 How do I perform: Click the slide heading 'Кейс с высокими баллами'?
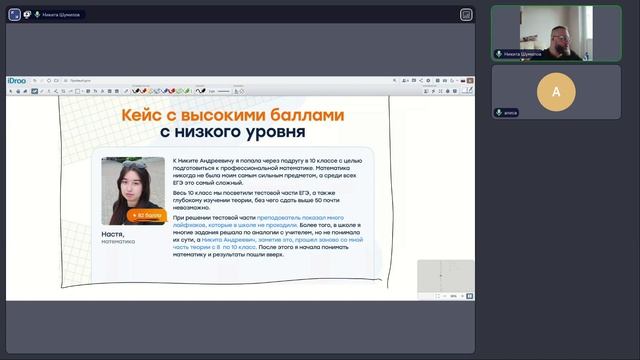click(x=233, y=115)
